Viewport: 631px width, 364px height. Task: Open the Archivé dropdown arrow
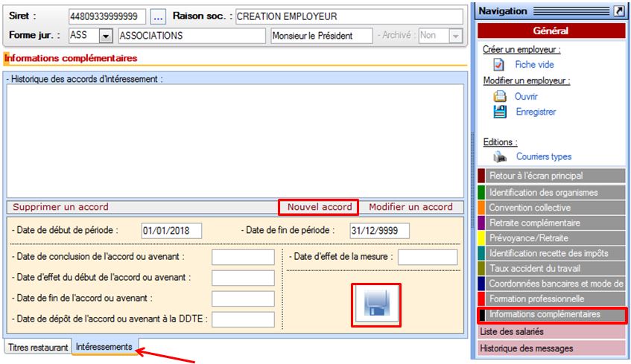pos(455,36)
